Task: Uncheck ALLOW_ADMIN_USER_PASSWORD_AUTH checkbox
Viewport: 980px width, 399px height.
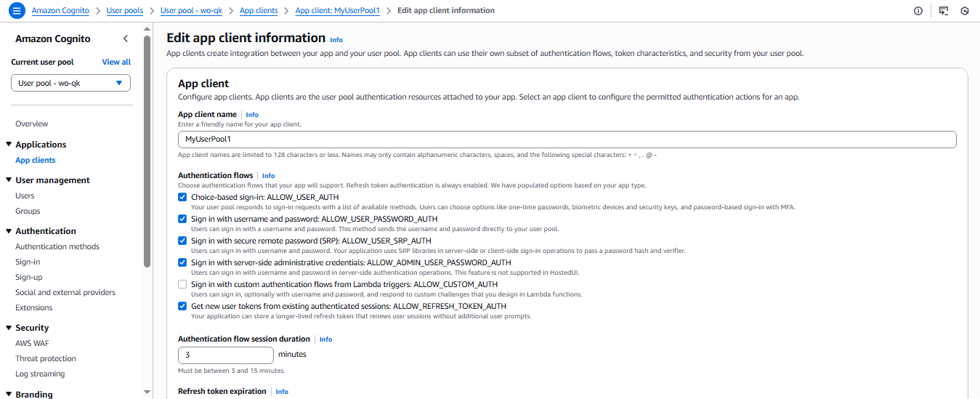Action: [182, 262]
